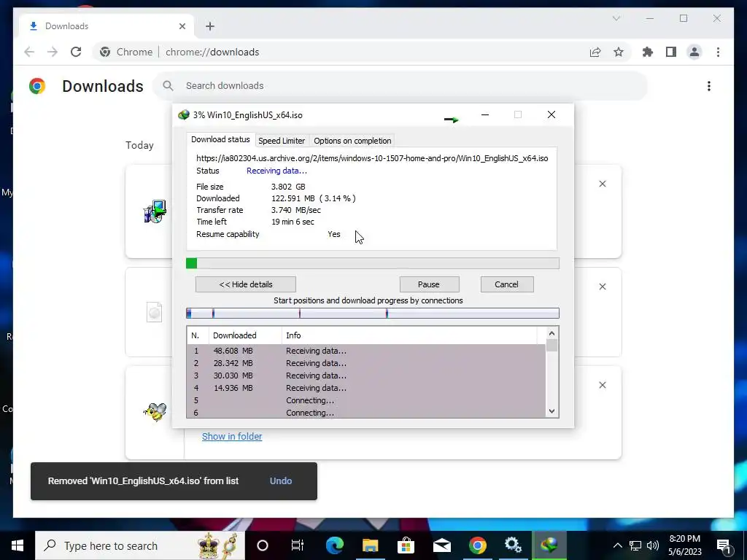Open notification center icon
Screen dimensions: 747x560
[x=724, y=546]
